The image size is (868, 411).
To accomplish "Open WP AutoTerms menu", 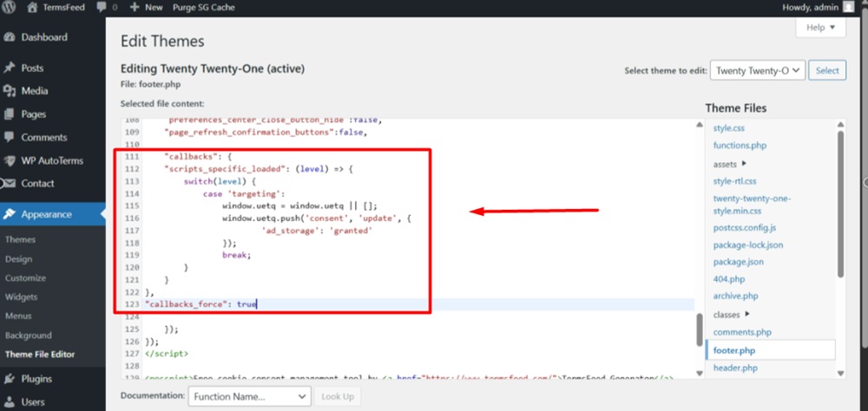I will click(52, 160).
